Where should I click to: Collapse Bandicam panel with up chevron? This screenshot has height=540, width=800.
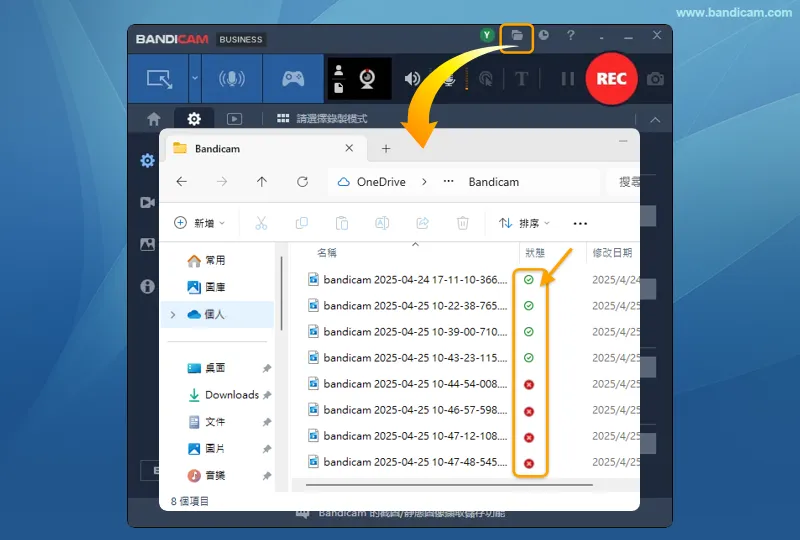pos(655,120)
